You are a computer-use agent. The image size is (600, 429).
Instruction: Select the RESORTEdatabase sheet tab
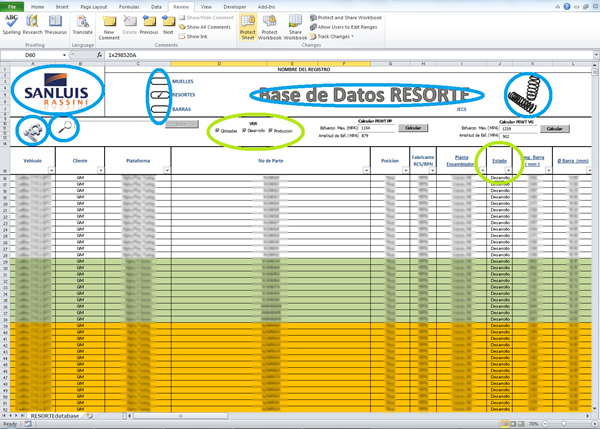pyautogui.click(x=55, y=416)
